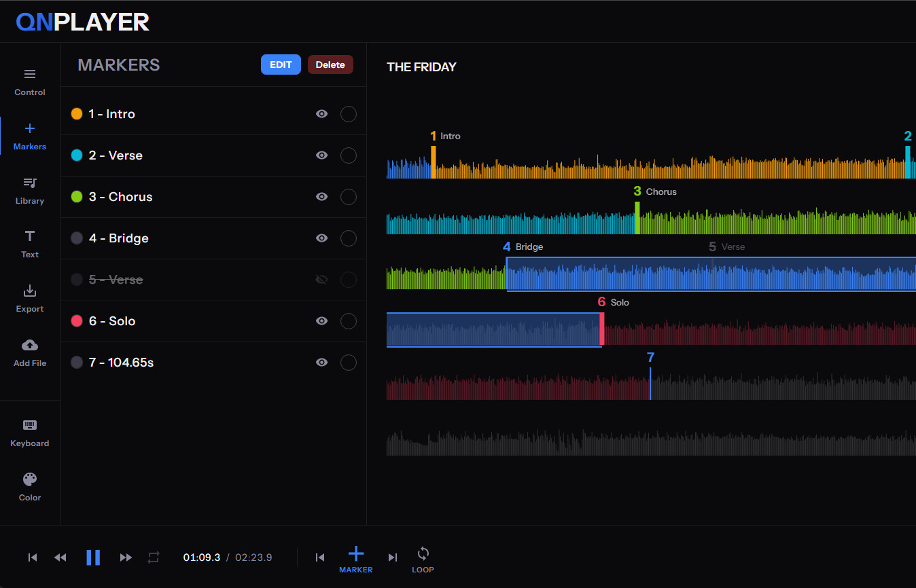This screenshot has height=588, width=916.
Task: Select the '1 - Intro' marker row
Action: [x=213, y=114]
